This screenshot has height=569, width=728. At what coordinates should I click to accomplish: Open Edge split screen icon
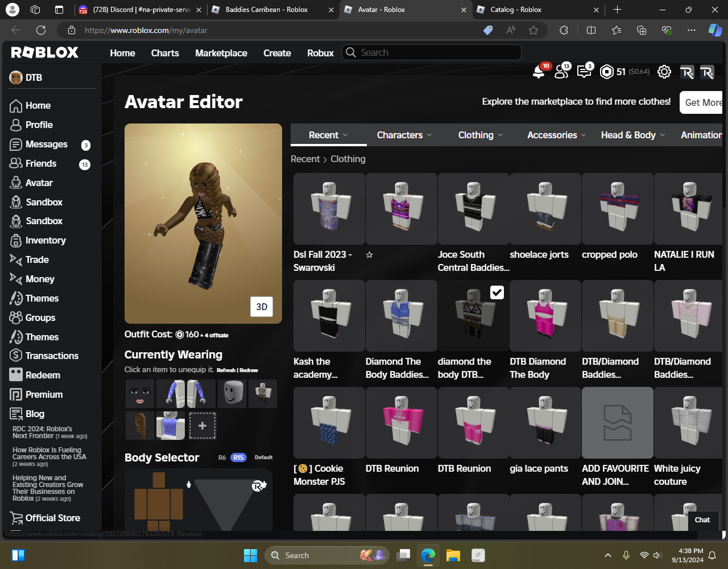click(x=591, y=31)
